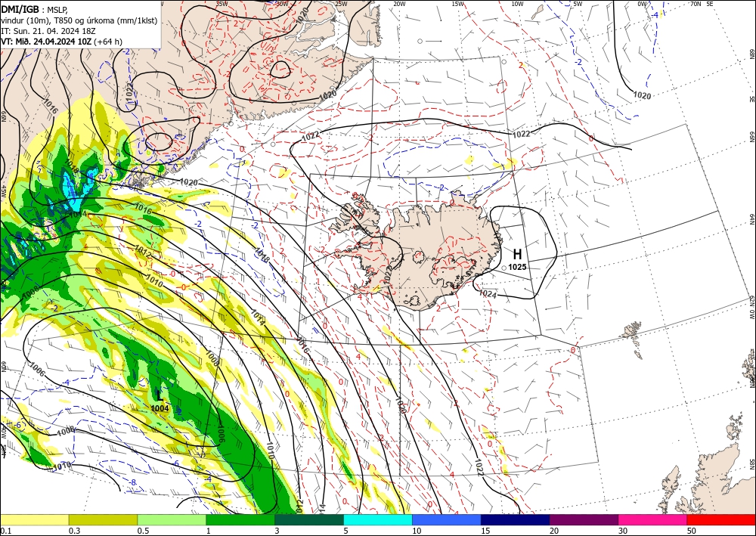This screenshot has height=536, width=756.
Task: Pick the cyan 5–10 mm legend segment
Action: tap(378, 519)
